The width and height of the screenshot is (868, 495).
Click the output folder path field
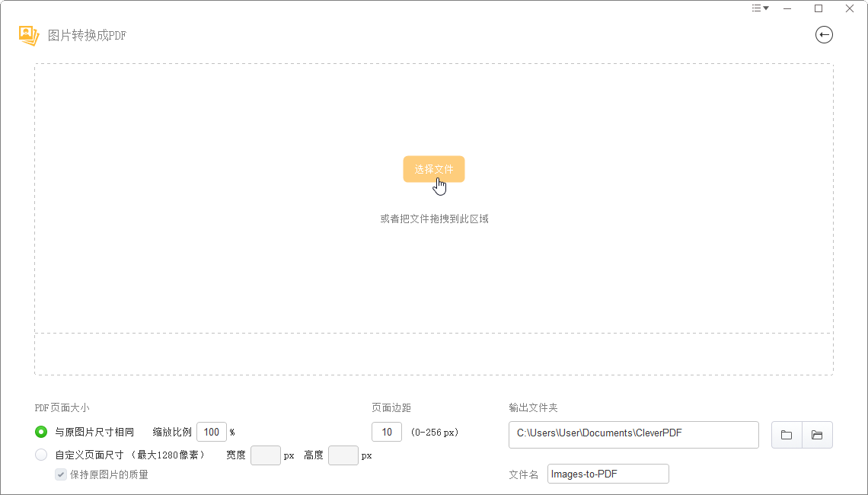tap(633, 434)
